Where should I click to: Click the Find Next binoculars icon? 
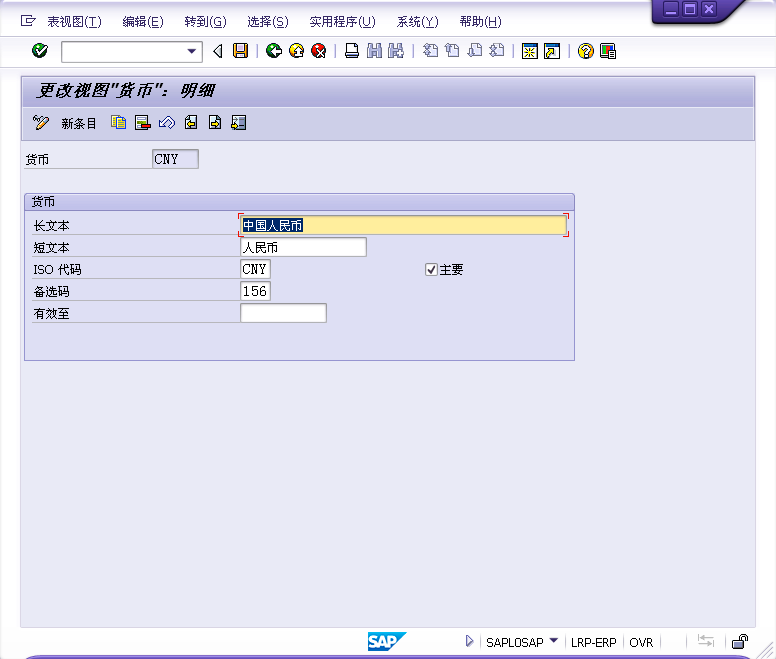396,51
